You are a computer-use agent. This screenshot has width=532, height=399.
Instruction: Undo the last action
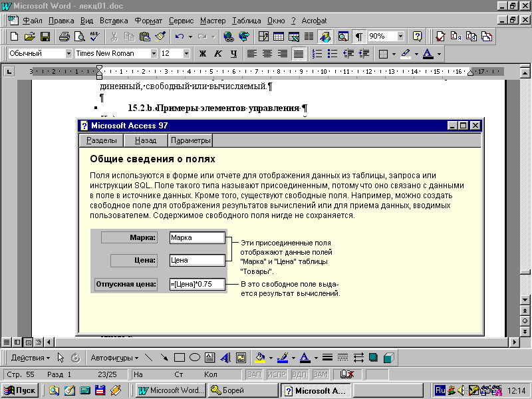tap(180, 37)
